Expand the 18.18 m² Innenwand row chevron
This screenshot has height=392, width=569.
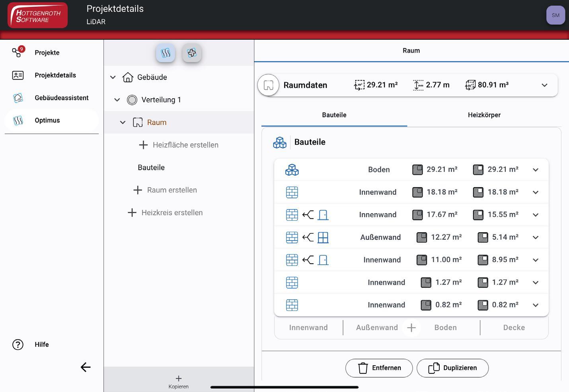coord(536,192)
